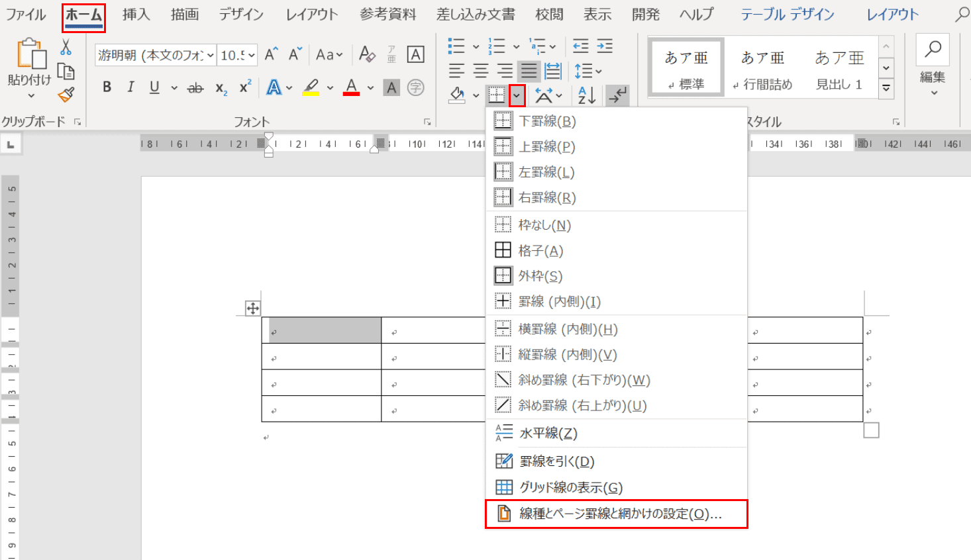Switch to the テーブル デザイン tab
The width and height of the screenshot is (971, 560).
click(x=787, y=15)
